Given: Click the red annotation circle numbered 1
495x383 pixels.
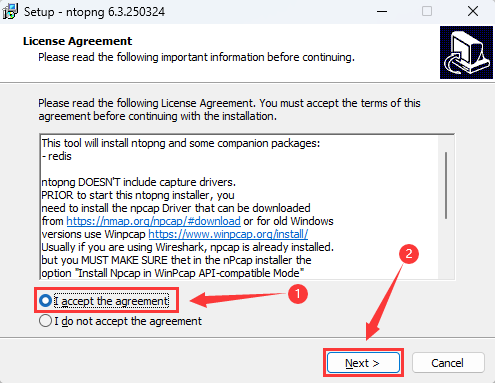Looking at the screenshot, I should [x=298, y=294].
